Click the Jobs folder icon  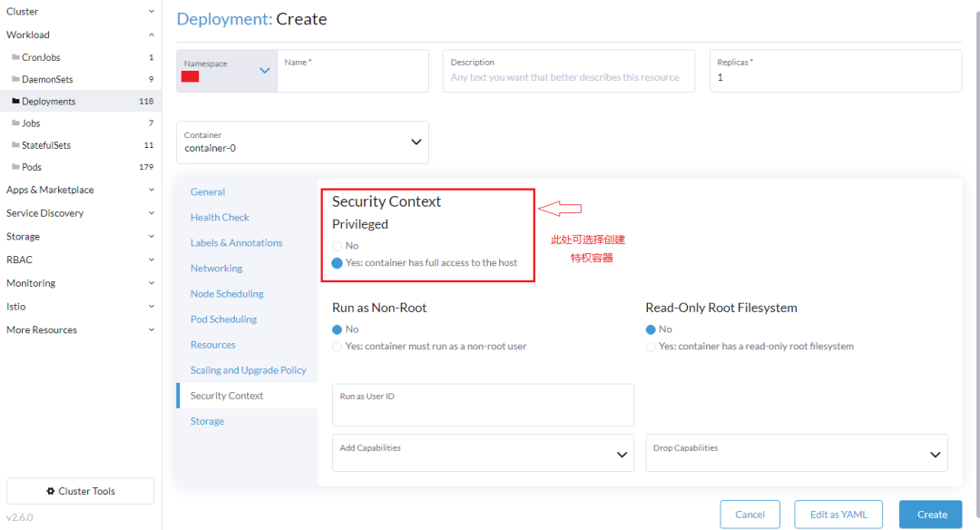point(15,123)
